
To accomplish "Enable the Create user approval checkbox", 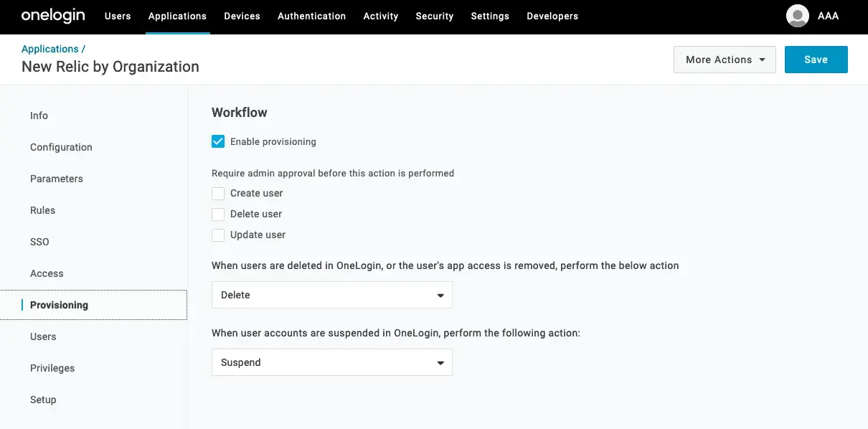I will click(x=218, y=193).
